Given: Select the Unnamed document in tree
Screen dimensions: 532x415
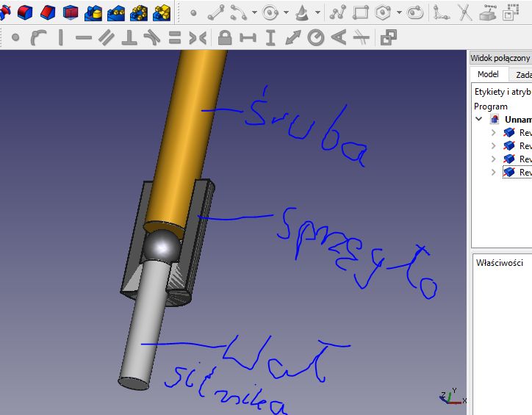Looking at the screenshot, I should point(518,119).
